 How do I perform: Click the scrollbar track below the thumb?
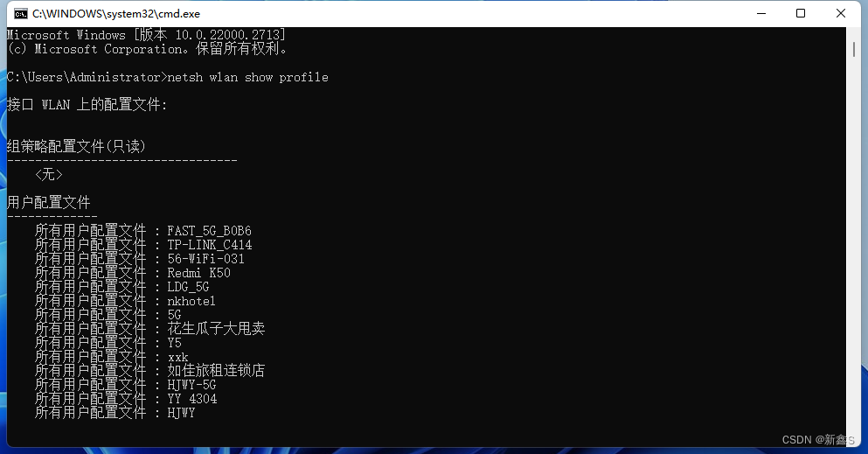pyautogui.click(x=854, y=249)
